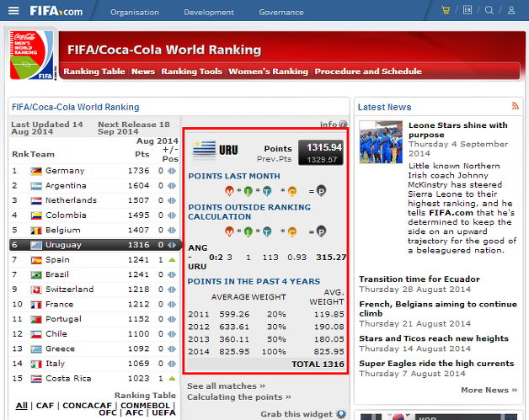Open the hamburger menu icon
The height and width of the screenshot is (420, 529).
[13, 11]
